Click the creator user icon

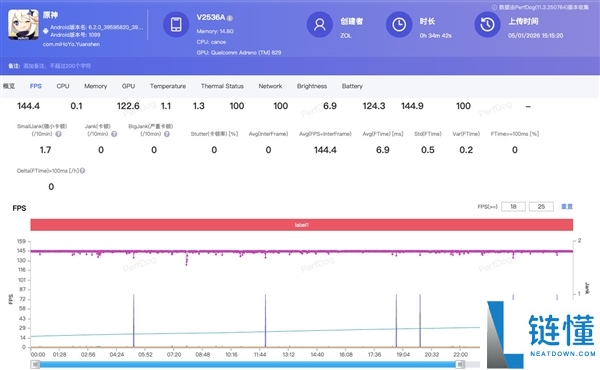(x=320, y=24)
